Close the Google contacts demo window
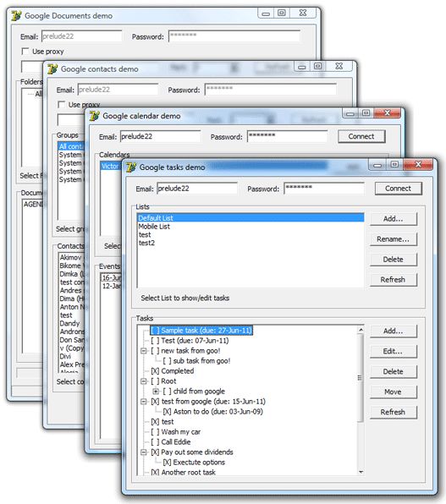The height and width of the screenshot is (504, 446). pyautogui.click(x=339, y=66)
